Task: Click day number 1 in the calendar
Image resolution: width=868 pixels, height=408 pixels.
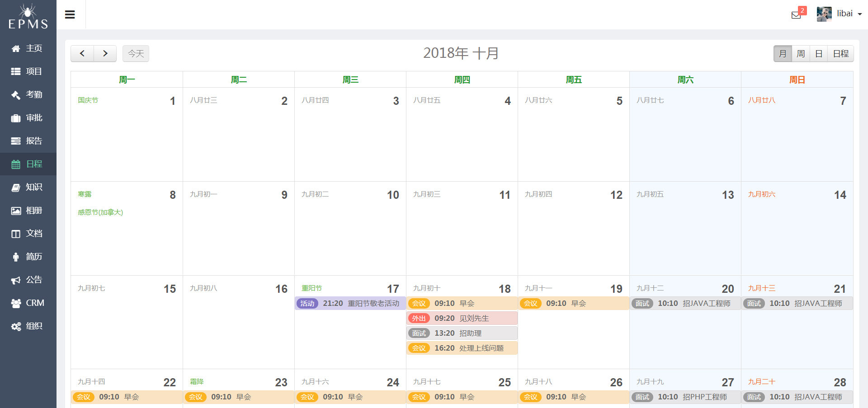Action: pyautogui.click(x=172, y=101)
